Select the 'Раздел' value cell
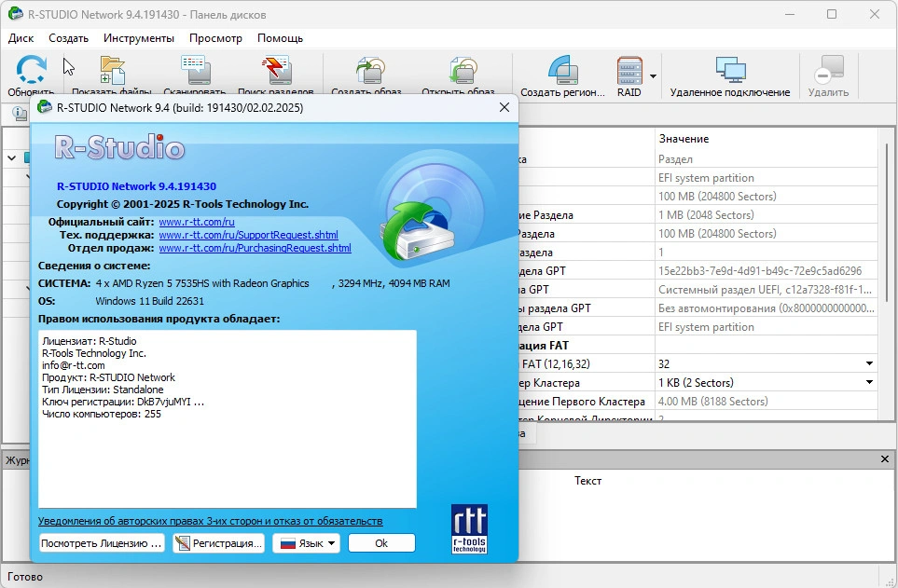 click(x=767, y=159)
